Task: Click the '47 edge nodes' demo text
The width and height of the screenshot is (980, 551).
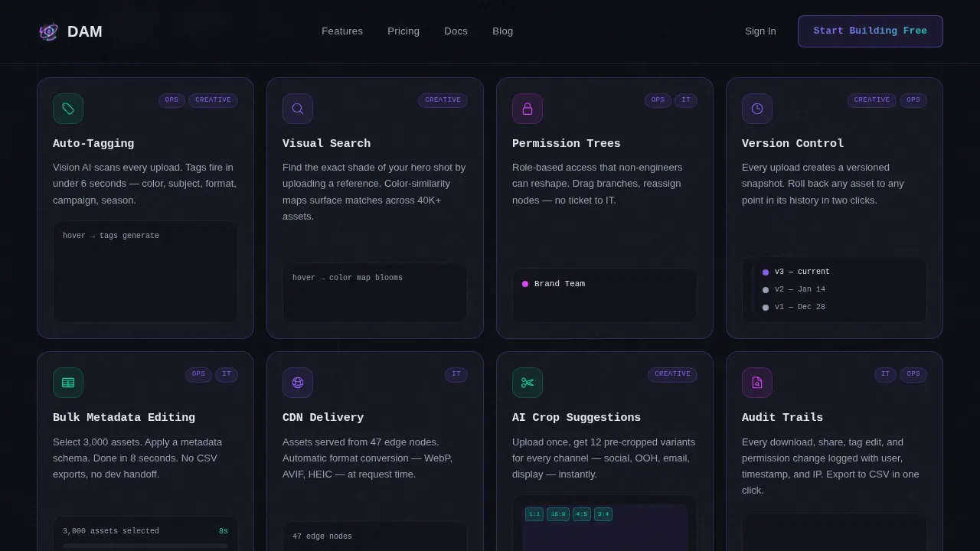Action: coord(322,536)
